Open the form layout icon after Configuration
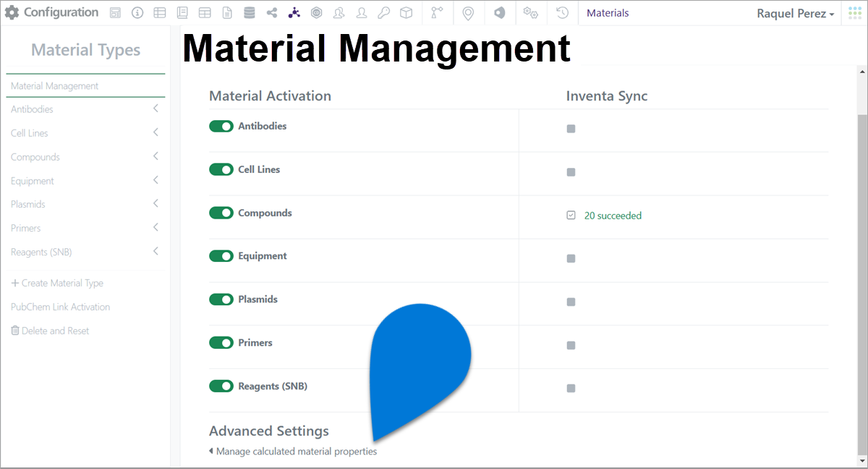The width and height of the screenshot is (868, 469). coord(116,13)
